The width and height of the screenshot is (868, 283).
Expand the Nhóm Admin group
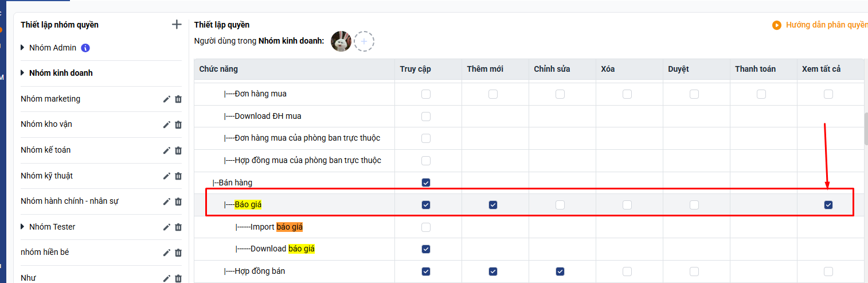23,48
